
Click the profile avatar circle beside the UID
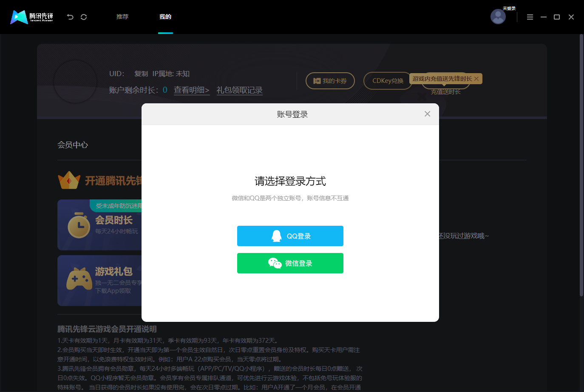(x=75, y=82)
